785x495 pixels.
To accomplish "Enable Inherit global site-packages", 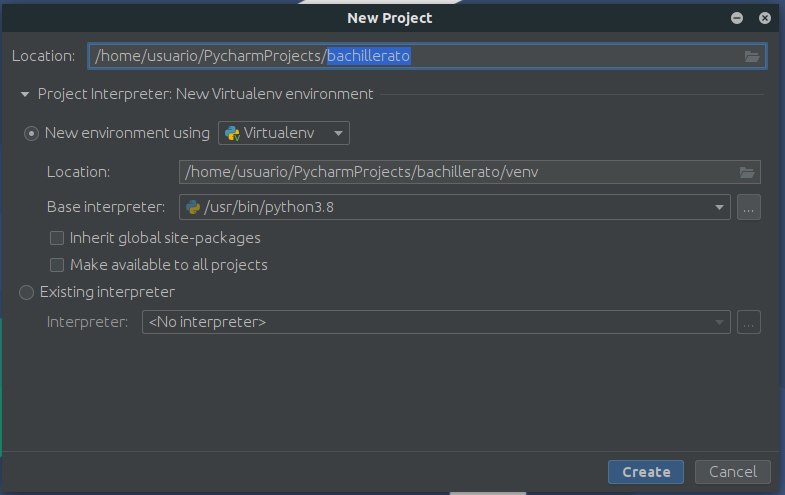I will [x=57, y=238].
